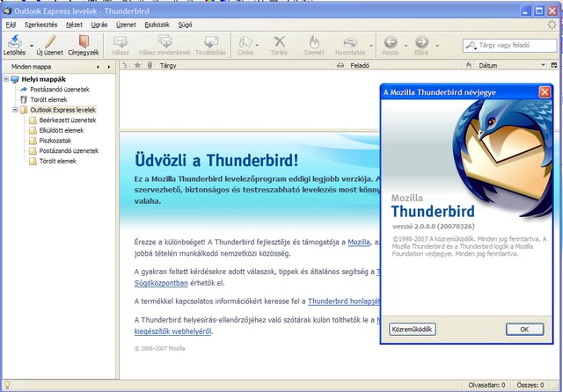The image size is (563, 392).
Task: Open the Üzenet menu
Action: (126, 25)
